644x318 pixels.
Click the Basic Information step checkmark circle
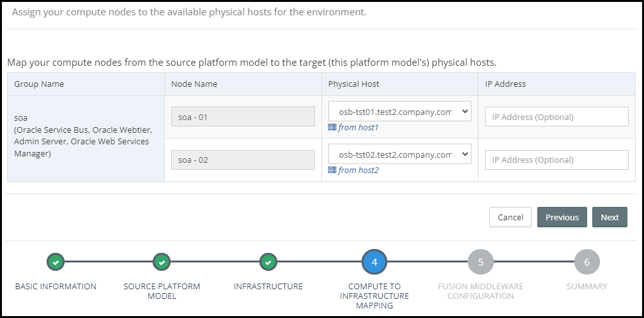[x=56, y=262]
